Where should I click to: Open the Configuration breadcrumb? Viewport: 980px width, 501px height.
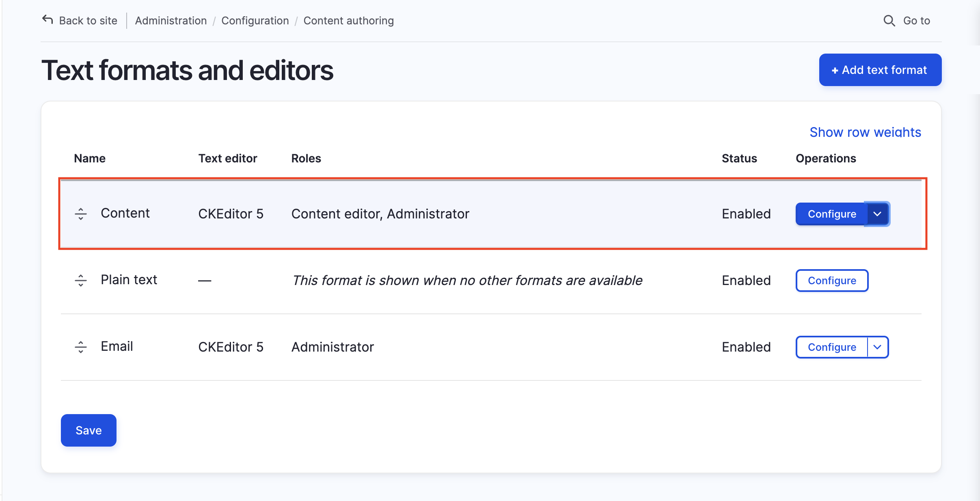[x=255, y=21]
